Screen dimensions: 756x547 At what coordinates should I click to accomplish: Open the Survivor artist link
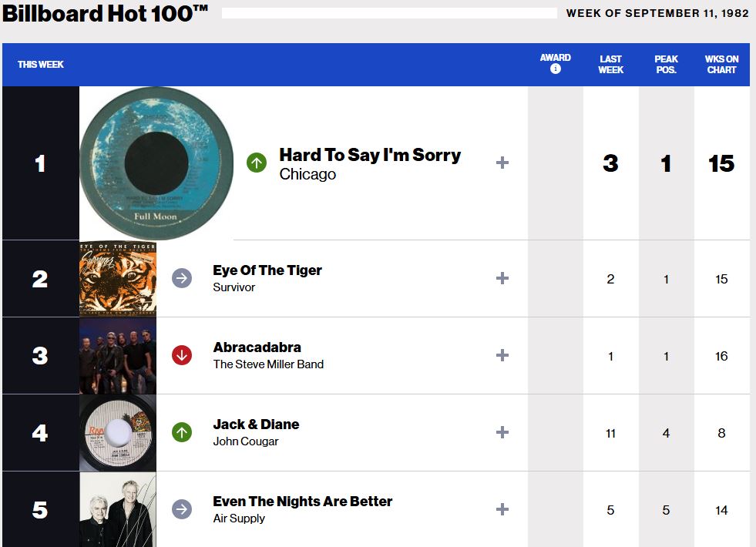click(234, 287)
